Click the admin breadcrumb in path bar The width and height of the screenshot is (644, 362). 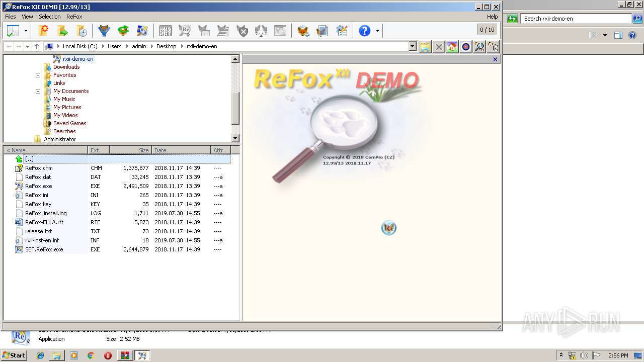click(x=139, y=46)
